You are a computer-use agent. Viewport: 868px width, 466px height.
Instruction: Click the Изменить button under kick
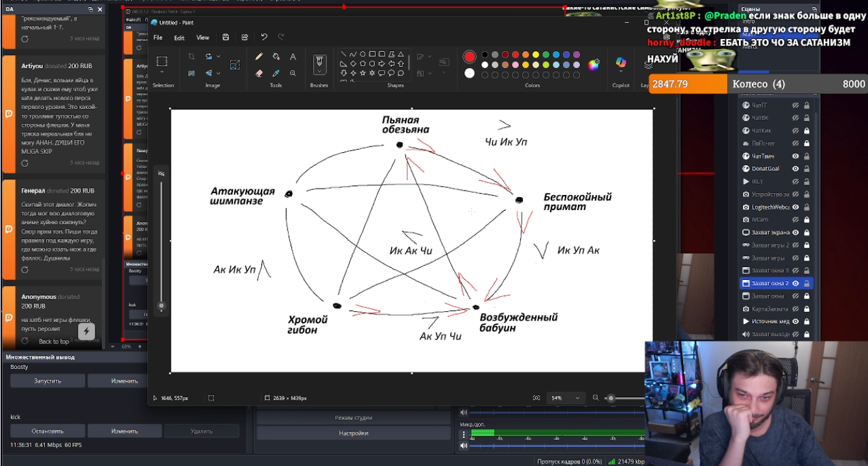click(125, 431)
